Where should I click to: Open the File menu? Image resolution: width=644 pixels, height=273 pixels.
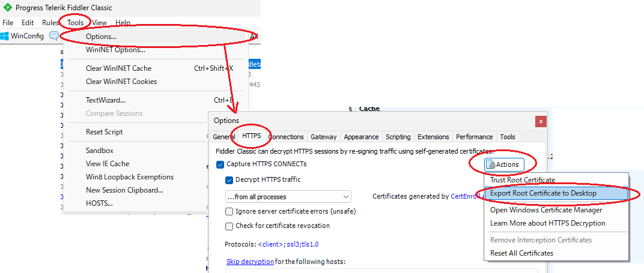(8, 23)
